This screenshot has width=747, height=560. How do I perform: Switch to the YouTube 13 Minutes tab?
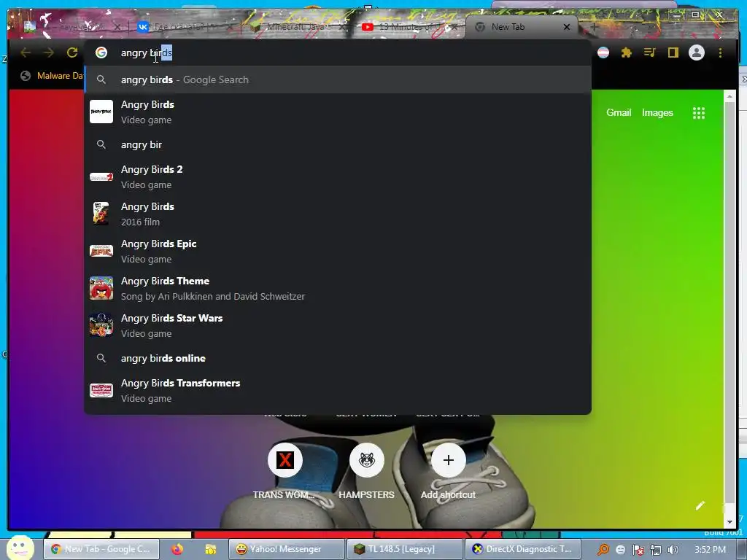(409, 27)
